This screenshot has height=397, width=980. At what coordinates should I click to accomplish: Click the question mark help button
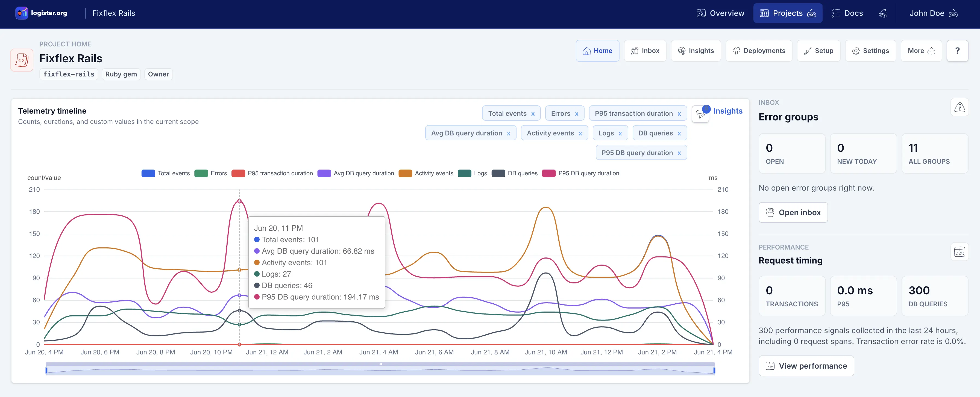click(957, 51)
